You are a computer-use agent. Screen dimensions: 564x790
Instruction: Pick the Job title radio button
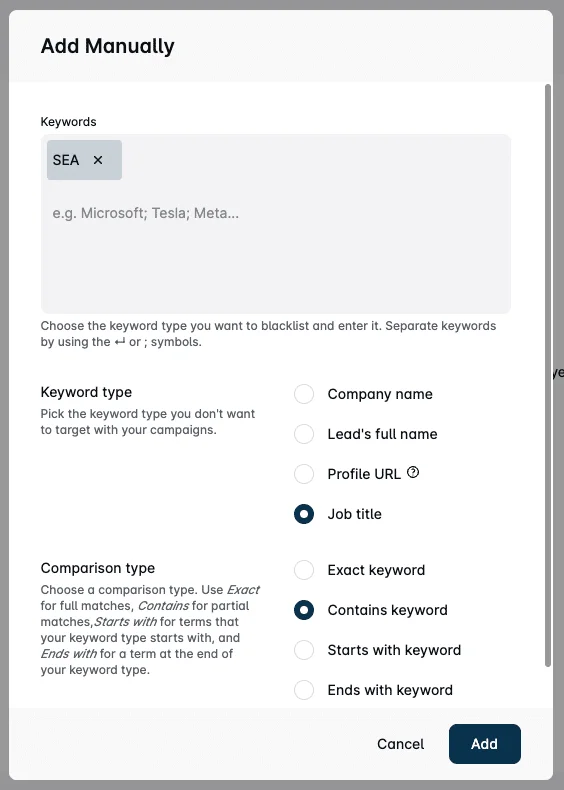pos(304,514)
